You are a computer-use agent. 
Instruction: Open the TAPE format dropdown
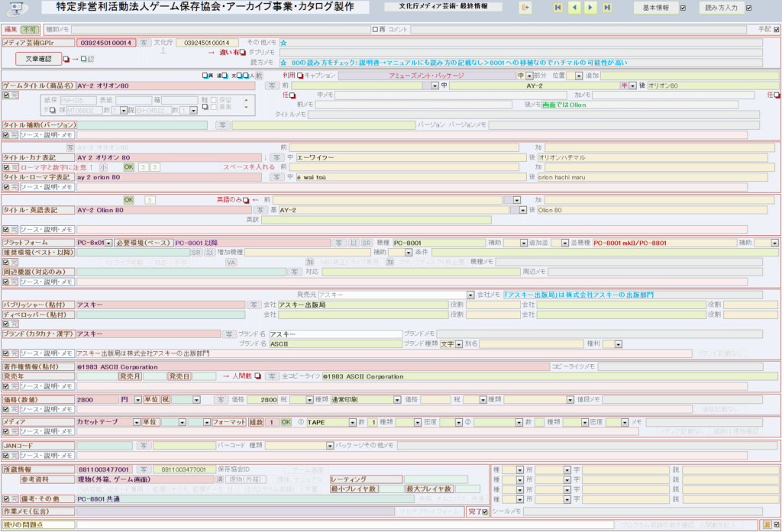click(x=352, y=422)
